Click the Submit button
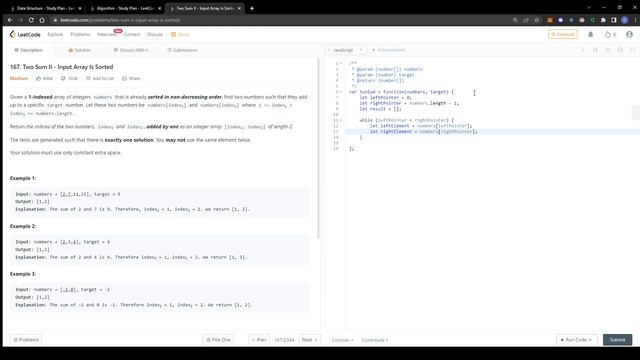Image resolution: width=640 pixels, height=360 pixels. [x=617, y=340]
